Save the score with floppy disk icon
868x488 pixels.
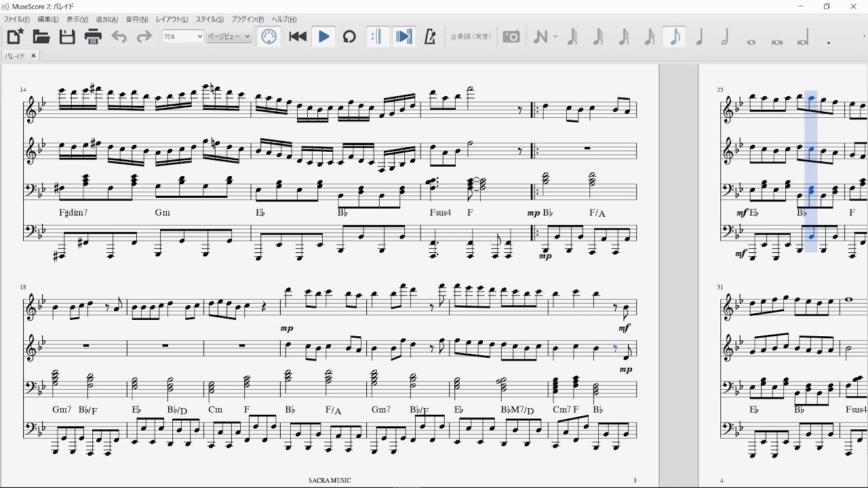tap(67, 37)
